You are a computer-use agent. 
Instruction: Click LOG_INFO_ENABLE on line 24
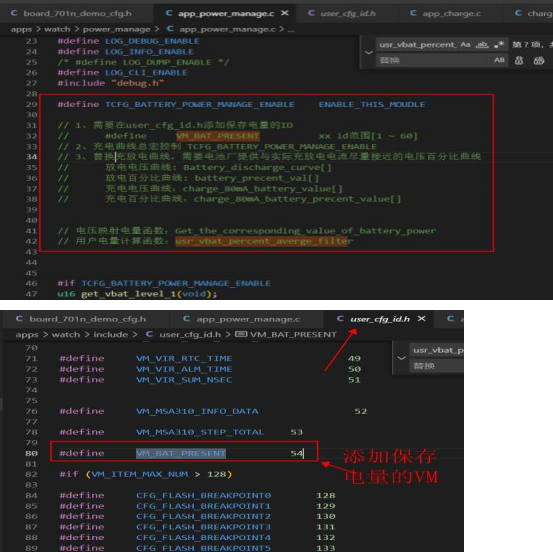[x=149, y=52]
